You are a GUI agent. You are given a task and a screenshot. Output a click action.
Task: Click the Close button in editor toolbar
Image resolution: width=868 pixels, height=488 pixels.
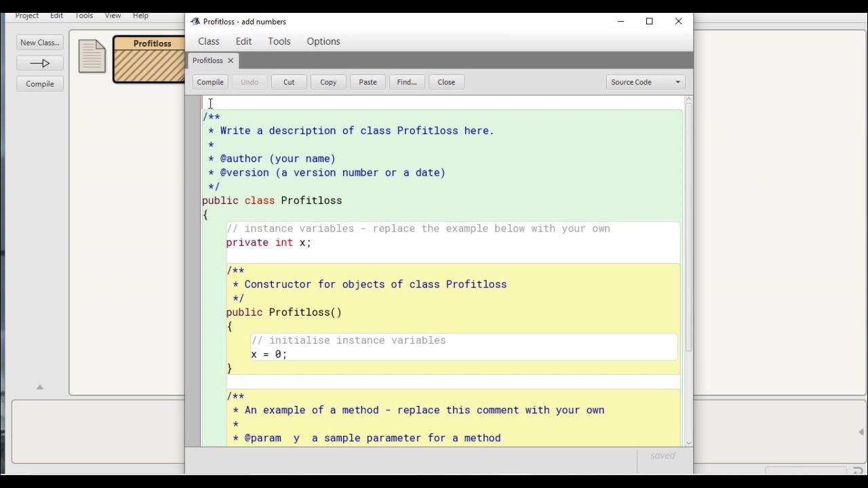pyautogui.click(x=446, y=82)
